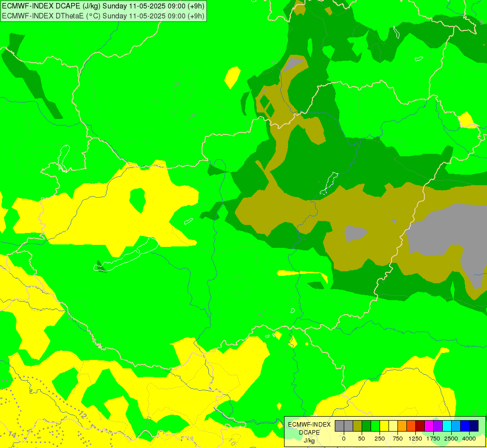The height and width of the screenshot is (448, 487).
Task: Select the bright green legend swatch before 250
Action: coord(376,426)
